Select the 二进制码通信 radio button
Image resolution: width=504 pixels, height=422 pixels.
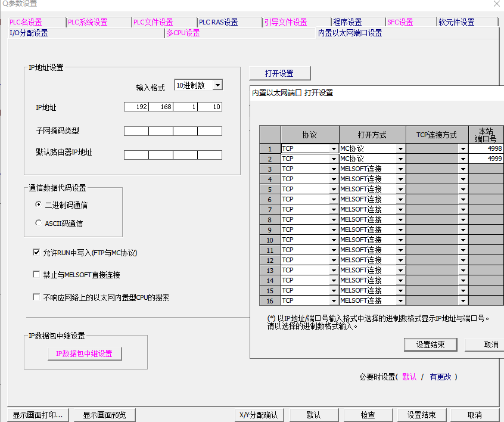click(38, 204)
